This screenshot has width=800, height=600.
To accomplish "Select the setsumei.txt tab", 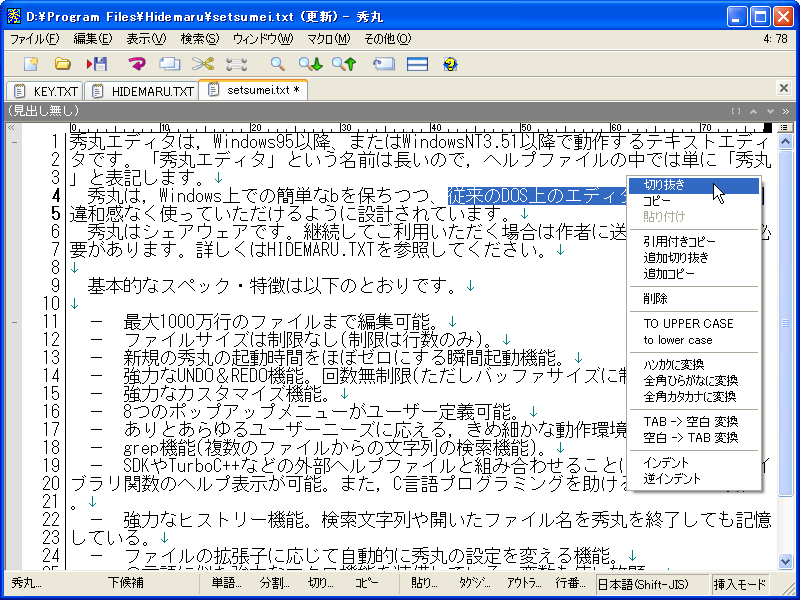I will pyautogui.click(x=253, y=90).
